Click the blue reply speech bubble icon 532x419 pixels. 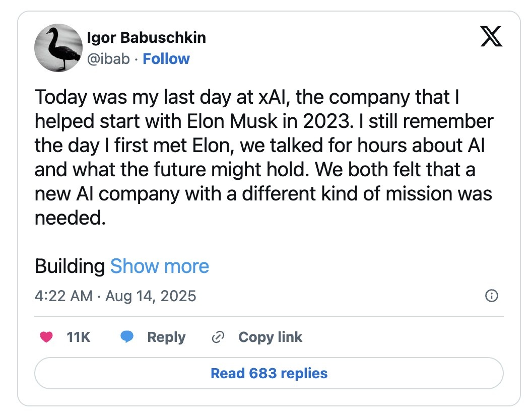(127, 337)
